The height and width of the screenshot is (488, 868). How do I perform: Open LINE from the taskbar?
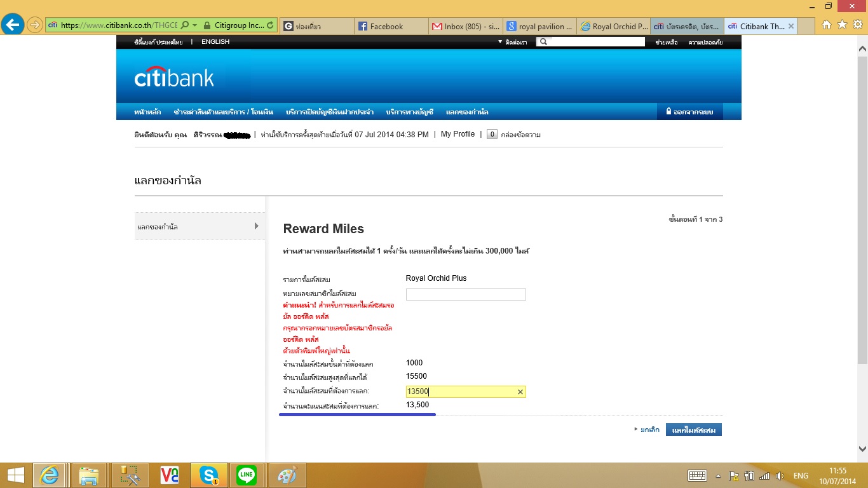(247, 475)
